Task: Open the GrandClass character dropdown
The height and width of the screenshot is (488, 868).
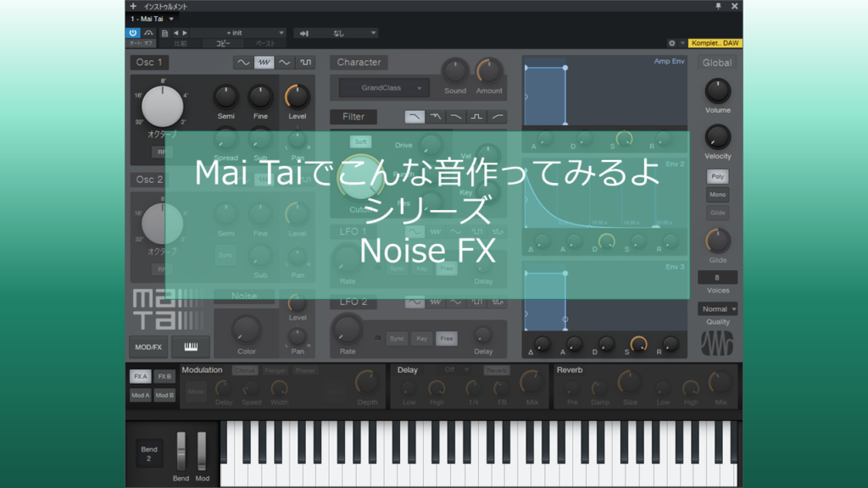Action: point(386,87)
